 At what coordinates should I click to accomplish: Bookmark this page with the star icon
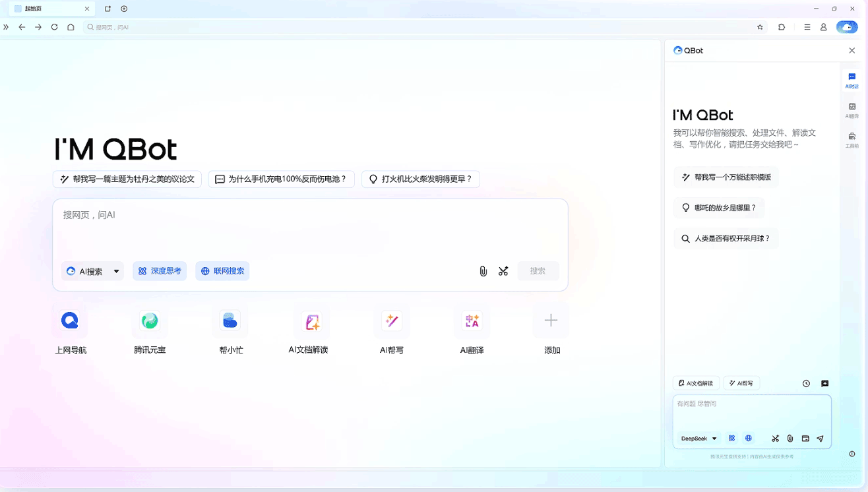pyautogui.click(x=760, y=27)
